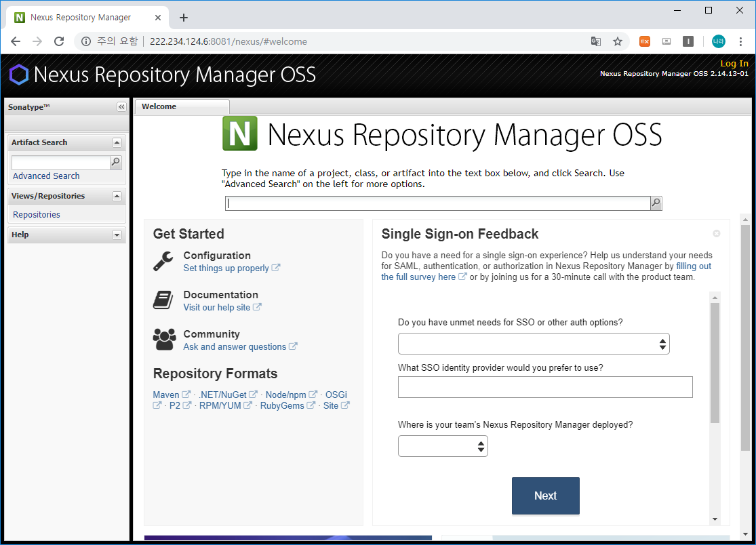
Task: Open unmet SSO needs dropdown
Action: pos(534,344)
